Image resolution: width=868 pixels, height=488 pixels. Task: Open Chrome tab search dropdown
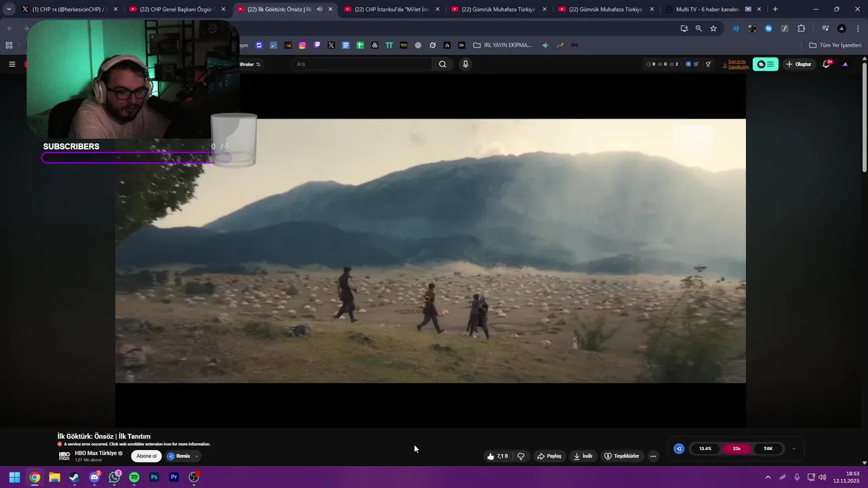9,9
